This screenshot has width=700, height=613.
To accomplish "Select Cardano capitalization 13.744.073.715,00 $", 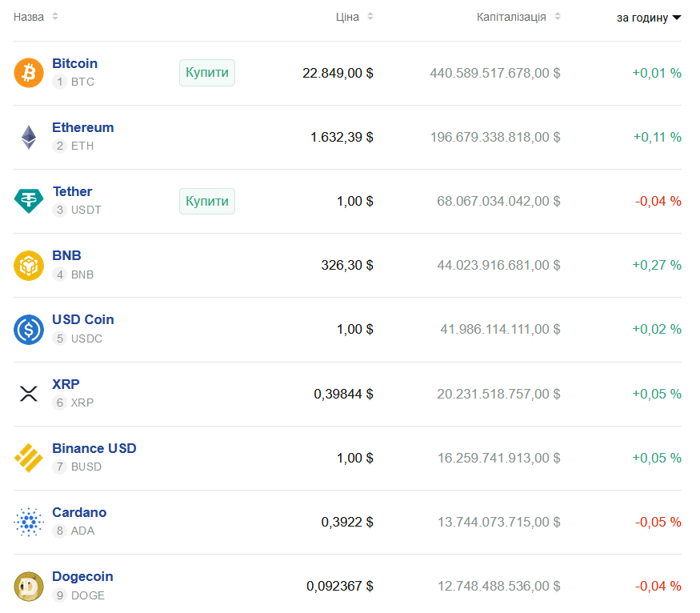I will tap(498, 522).
